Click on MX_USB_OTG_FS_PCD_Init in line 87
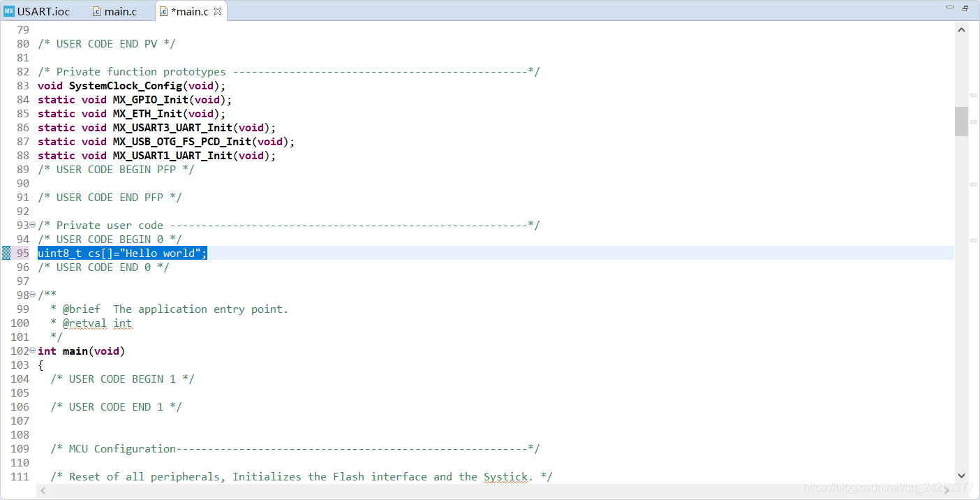Screen dimensions: 980x500 pos(181,142)
